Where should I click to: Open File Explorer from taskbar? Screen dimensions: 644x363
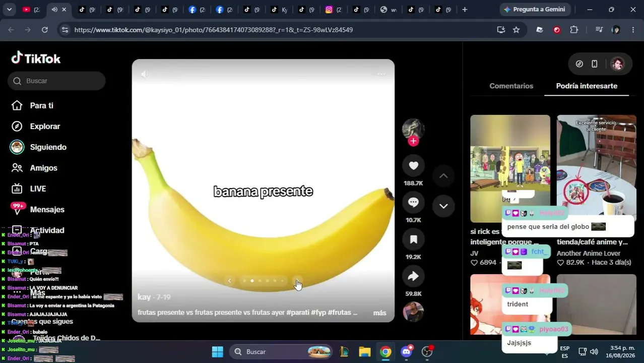point(365,352)
